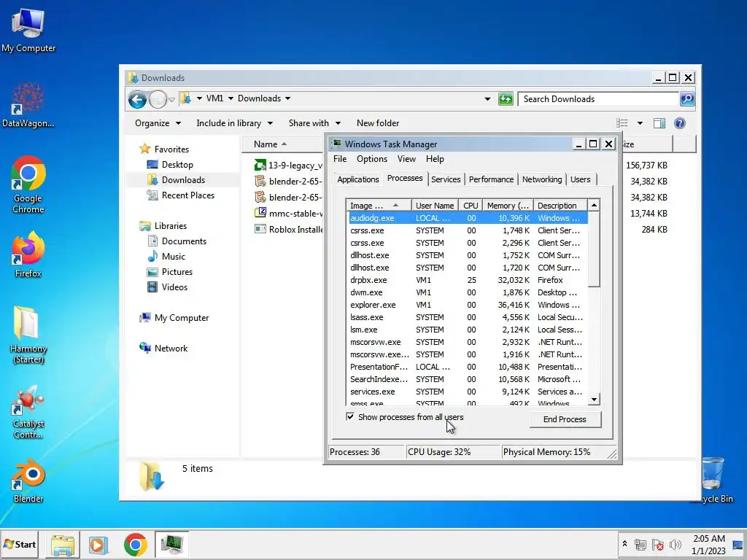Switch to the Networking tab
The image size is (747, 560).
click(x=542, y=179)
